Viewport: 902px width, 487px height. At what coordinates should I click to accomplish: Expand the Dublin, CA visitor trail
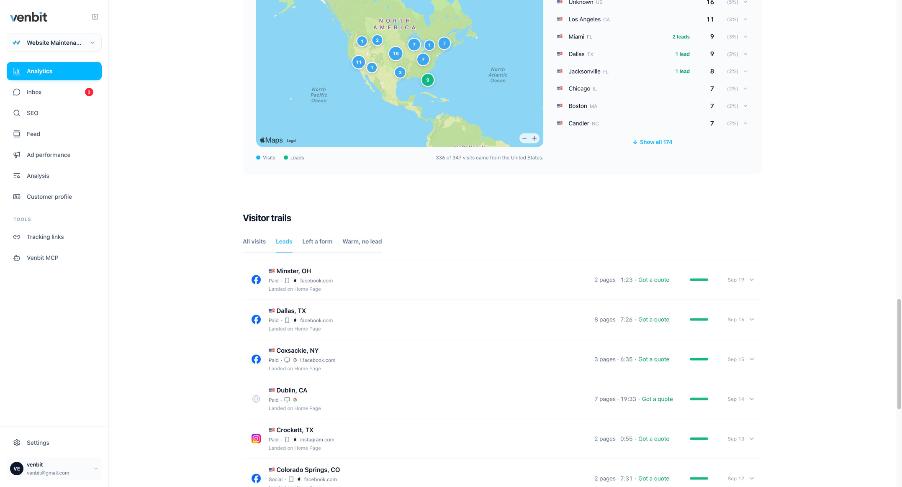[x=751, y=399]
